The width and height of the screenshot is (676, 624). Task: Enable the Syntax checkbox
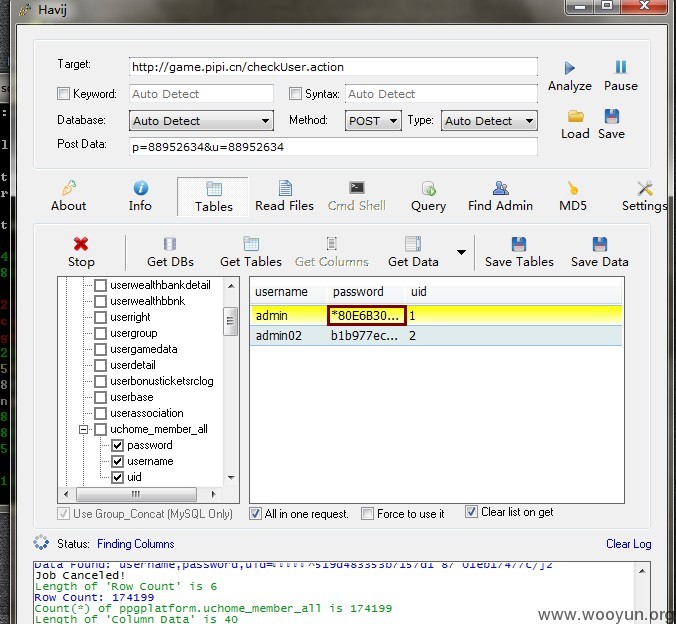(295, 94)
